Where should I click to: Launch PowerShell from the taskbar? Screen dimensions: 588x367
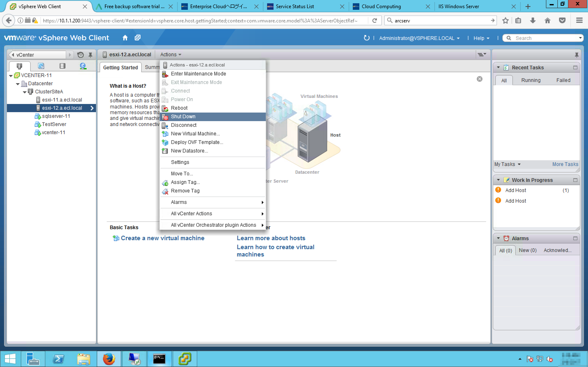[58, 359]
